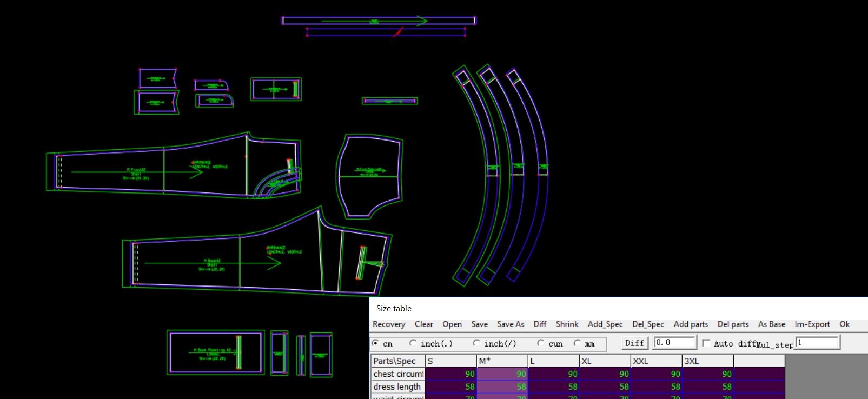Open a size table file via Open
Viewport: 868px width, 399px height.
pyautogui.click(x=452, y=324)
